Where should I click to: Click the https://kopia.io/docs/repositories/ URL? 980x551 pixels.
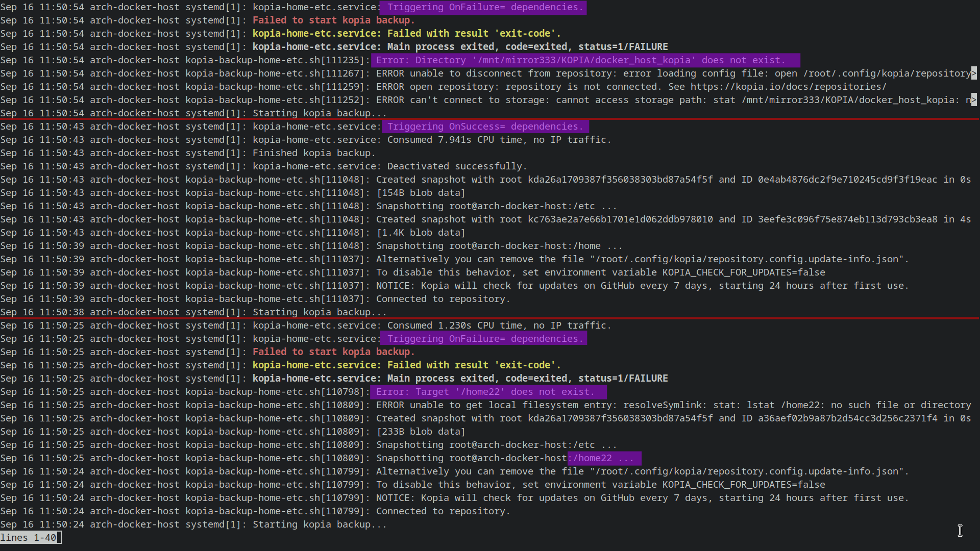coord(789,87)
